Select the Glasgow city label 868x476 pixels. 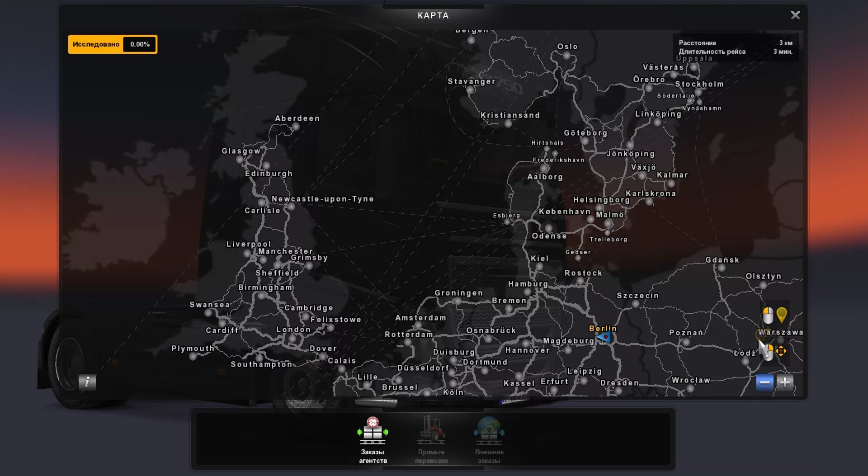[x=241, y=151]
